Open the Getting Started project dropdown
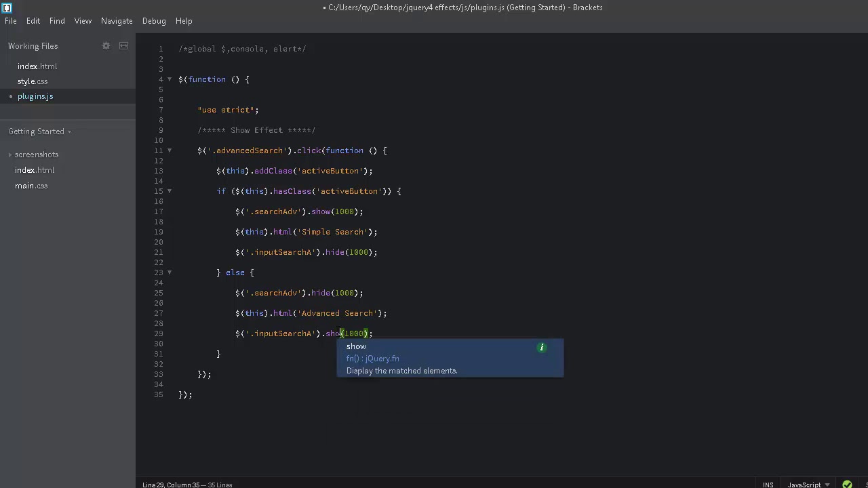 click(39, 131)
